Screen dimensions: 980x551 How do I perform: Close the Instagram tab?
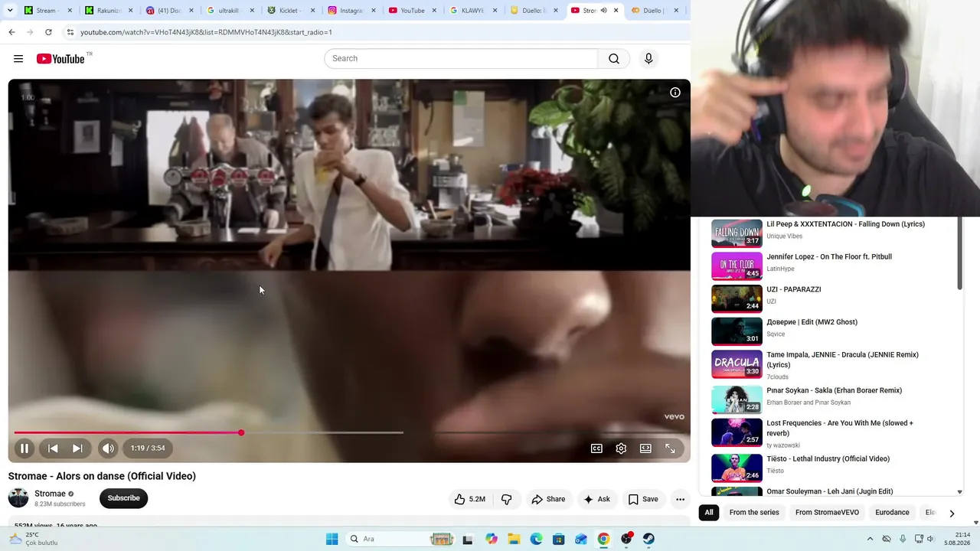pos(373,11)
